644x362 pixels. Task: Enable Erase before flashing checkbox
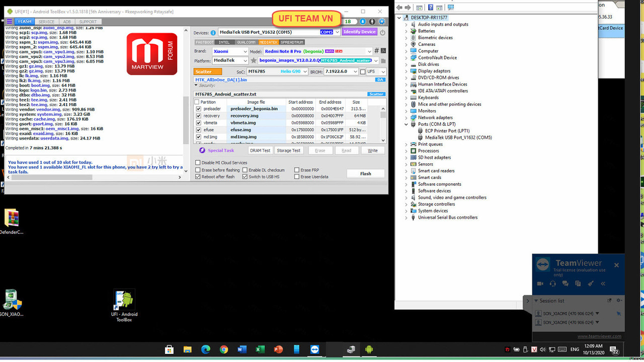(x=198, y=170)
